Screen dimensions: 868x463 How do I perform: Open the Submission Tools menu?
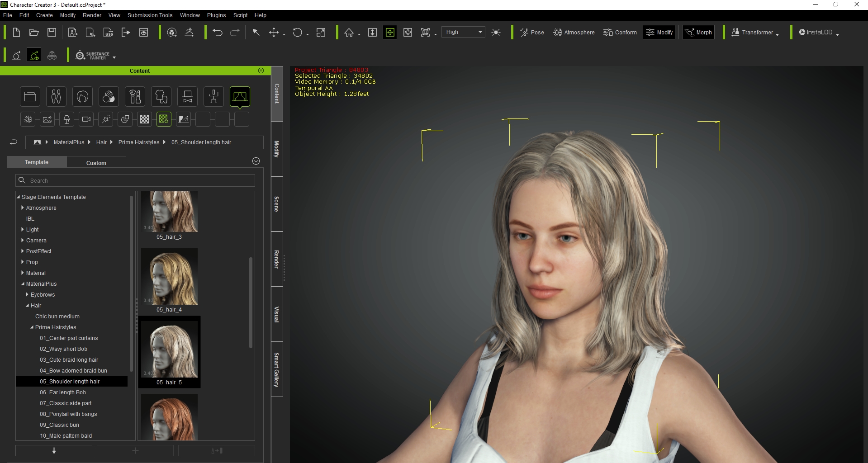pyautogui.click(x=150, y=15)
